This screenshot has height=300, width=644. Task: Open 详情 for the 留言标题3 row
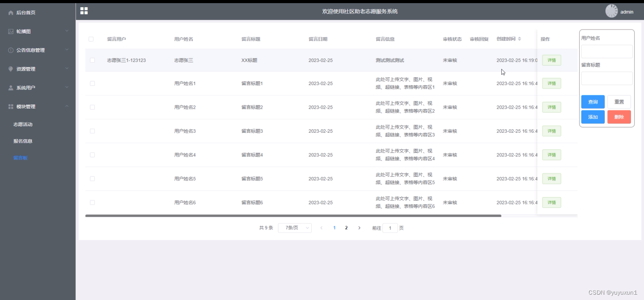pyautogui.click(x=551, y=131)
